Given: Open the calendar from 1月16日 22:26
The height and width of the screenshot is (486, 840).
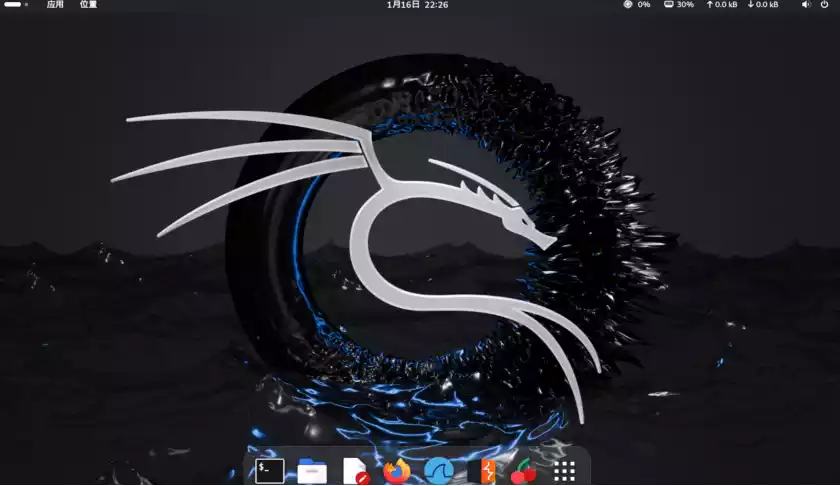Looking at the screenshot, I should pyautogui.click(x=417, y=5).
